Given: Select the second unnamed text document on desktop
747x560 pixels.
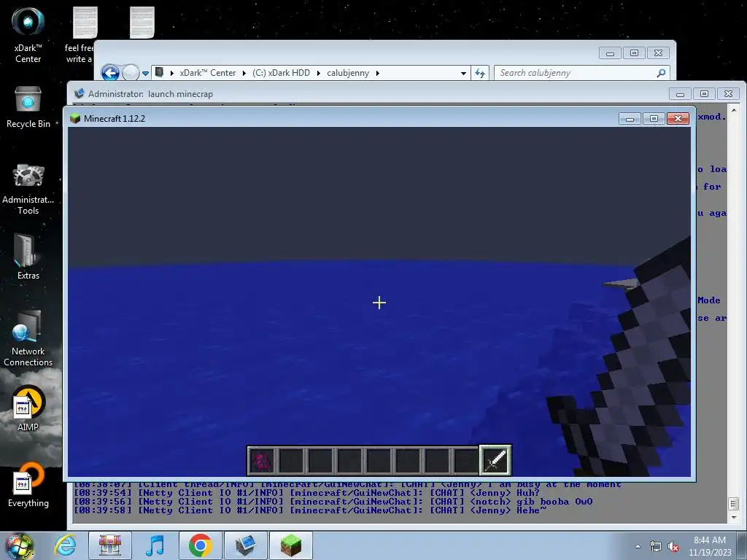Looking at the screenshot, I should click(x=142, y=23).
